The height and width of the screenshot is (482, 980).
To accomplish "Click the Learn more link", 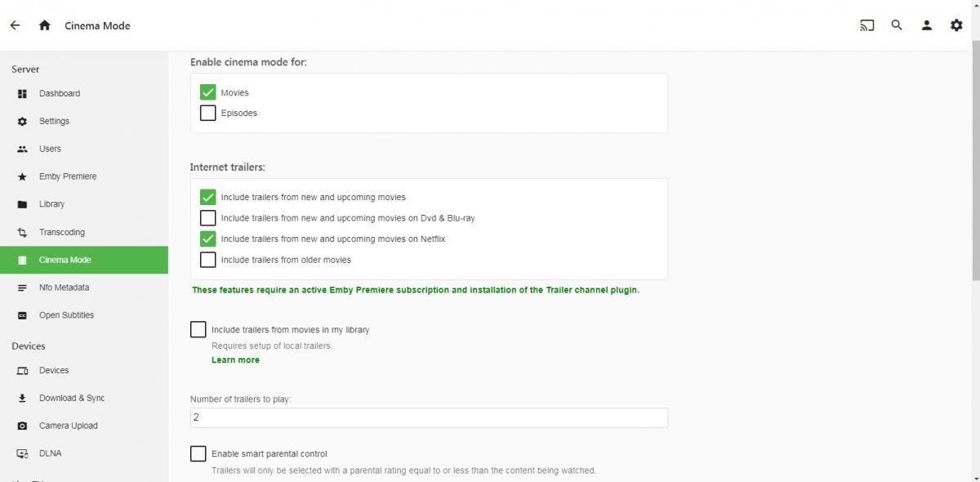I will coord(235,360).
